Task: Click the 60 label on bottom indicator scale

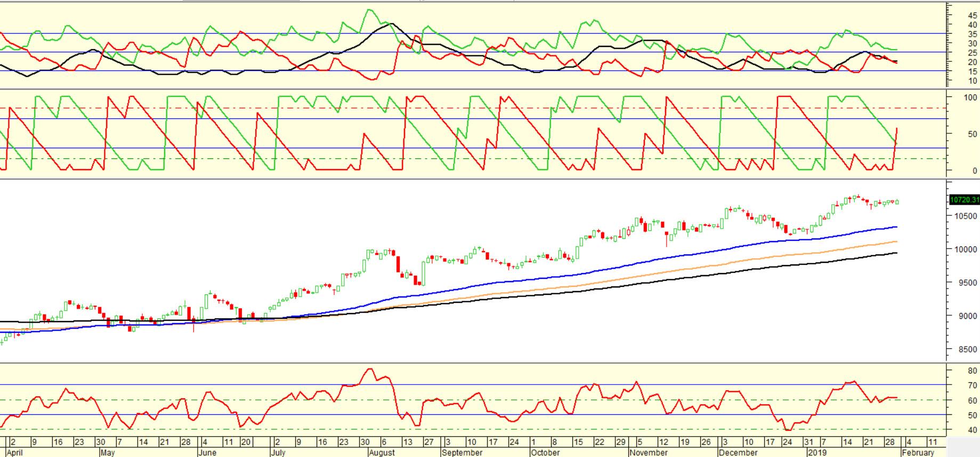Action: (973, 400)
